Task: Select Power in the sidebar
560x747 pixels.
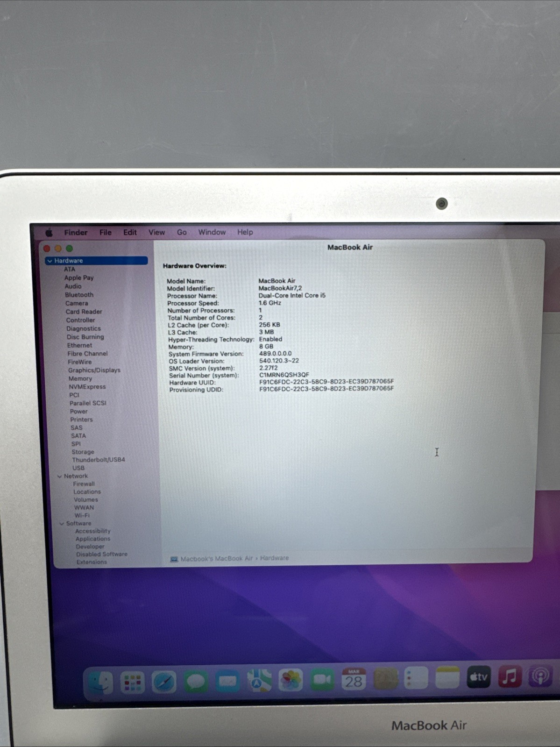Action: tap(79, 412)
